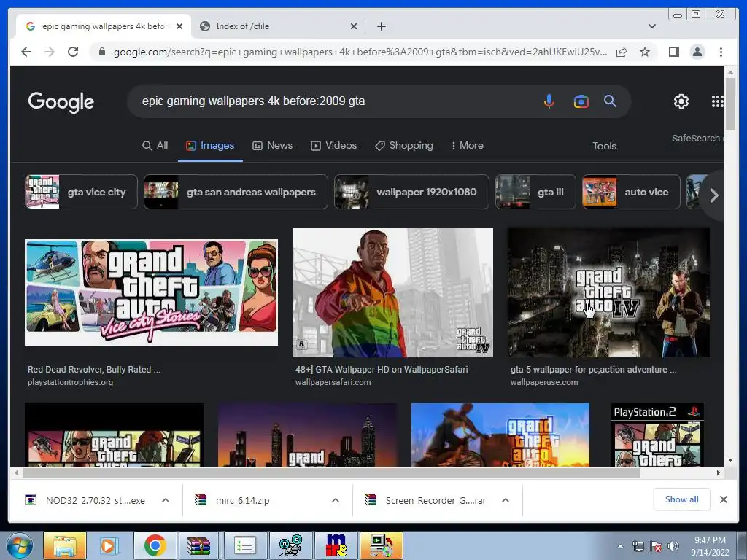Open Chrome's three-dot menu

[x=721, y=52]
